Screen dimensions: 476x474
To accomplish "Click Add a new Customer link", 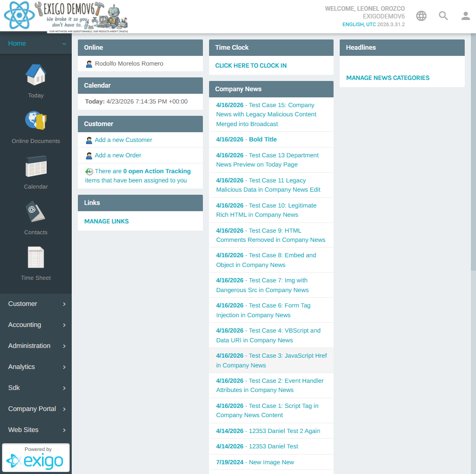I will coord(123,140).
